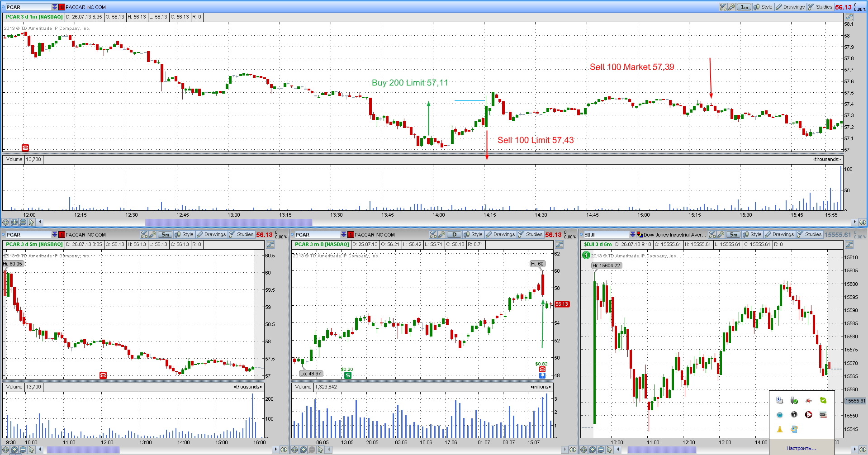Open Studies menu in 5m PCAR chart
This screenshot has width=868, height=455.
[241, 234]
